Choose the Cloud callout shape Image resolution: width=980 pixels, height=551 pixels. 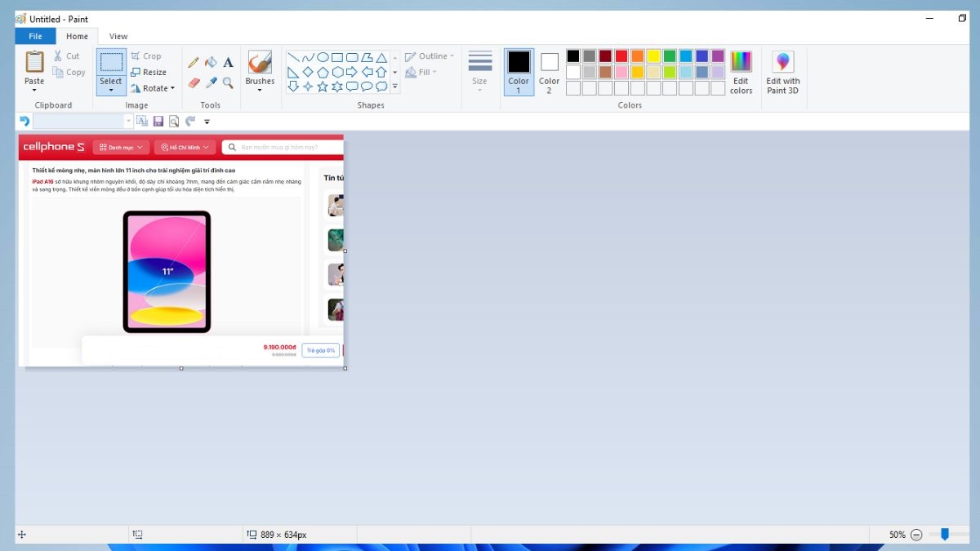point(381,87)
